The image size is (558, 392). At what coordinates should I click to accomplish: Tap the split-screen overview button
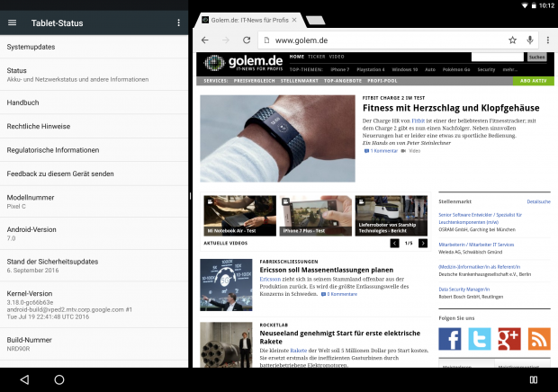pos(533,379)
